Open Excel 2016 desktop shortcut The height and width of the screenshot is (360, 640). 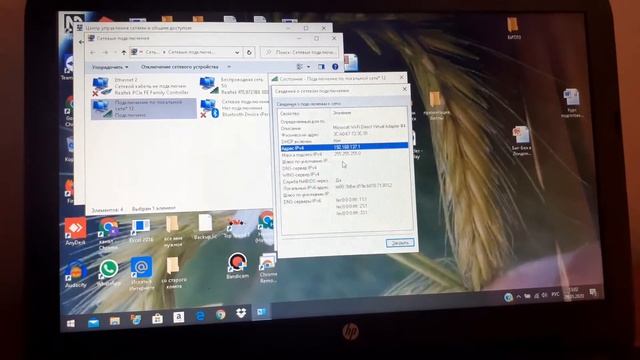coord(140,231)
